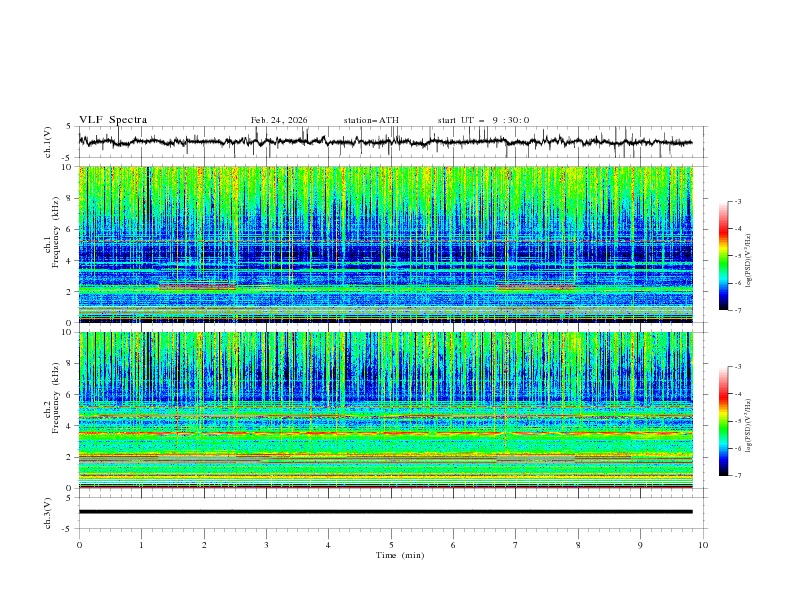Click the time axis tick label '9'
This screenshot has height=612, width=792.
pyautogui.click(x=640, y=545)
